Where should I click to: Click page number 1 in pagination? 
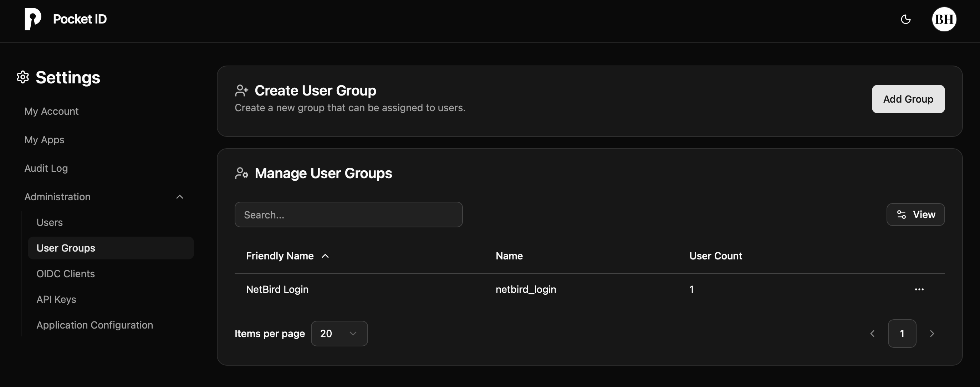902,334
